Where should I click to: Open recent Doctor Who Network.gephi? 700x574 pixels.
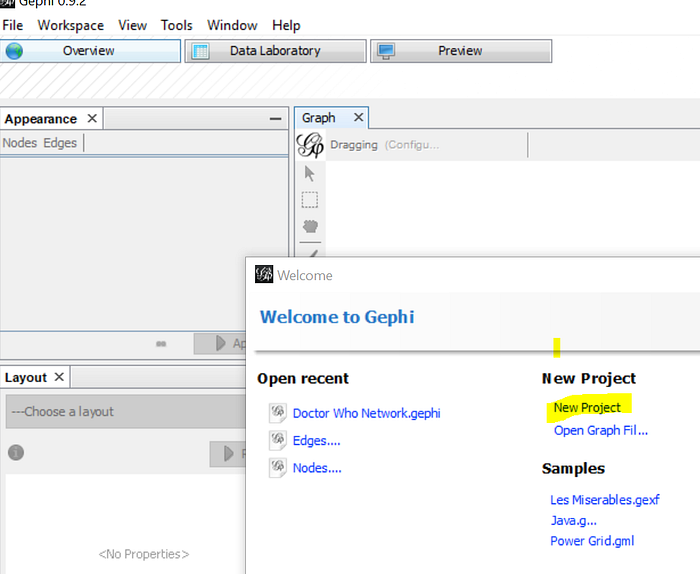pyautogui.click(x=367, y=413)
